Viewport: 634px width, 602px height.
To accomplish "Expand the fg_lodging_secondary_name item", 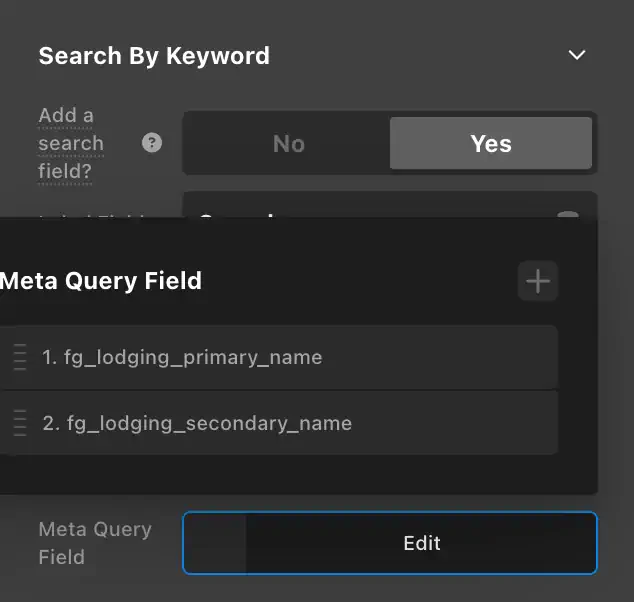I will tap(279, 423).
